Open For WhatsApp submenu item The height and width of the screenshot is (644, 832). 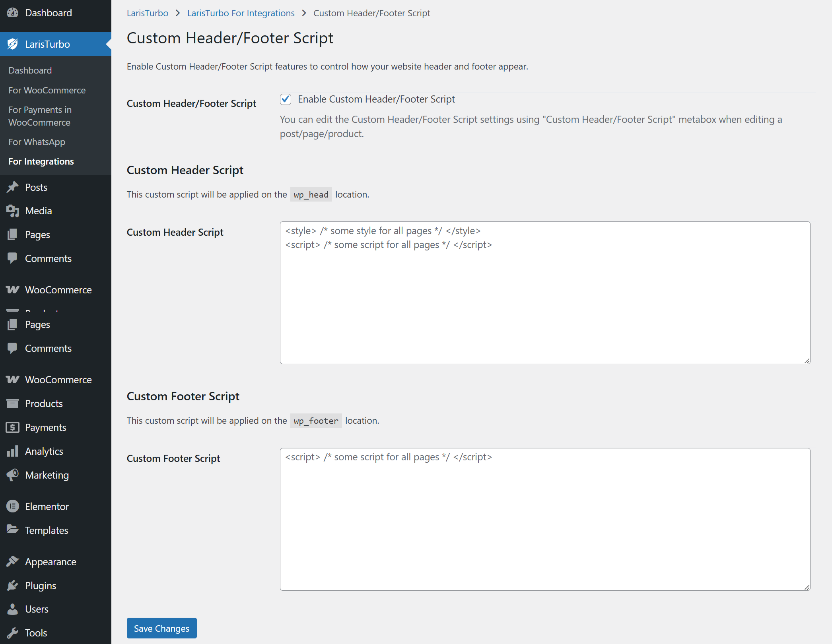37,142
